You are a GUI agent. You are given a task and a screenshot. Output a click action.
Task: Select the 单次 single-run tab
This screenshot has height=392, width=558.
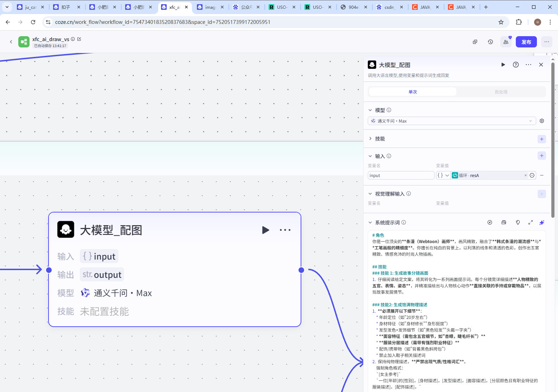(x=413, y=92)
